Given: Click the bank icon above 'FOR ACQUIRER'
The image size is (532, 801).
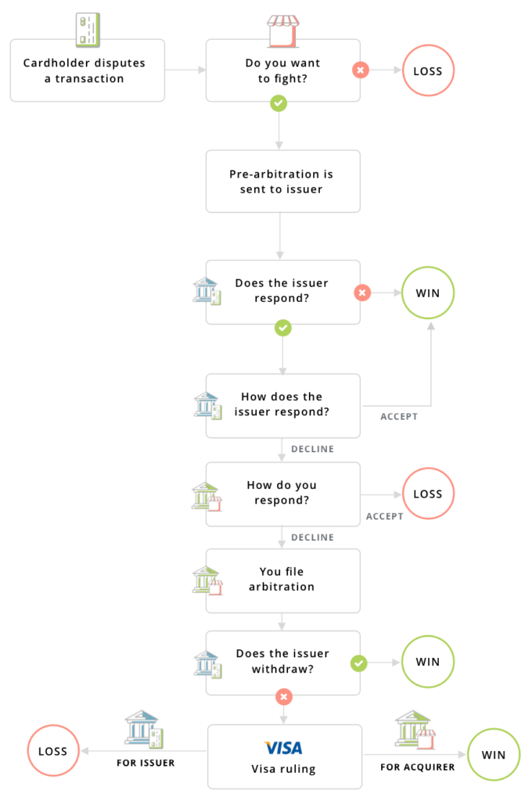Looking at the screenshot, I should [x=415, y=729].
